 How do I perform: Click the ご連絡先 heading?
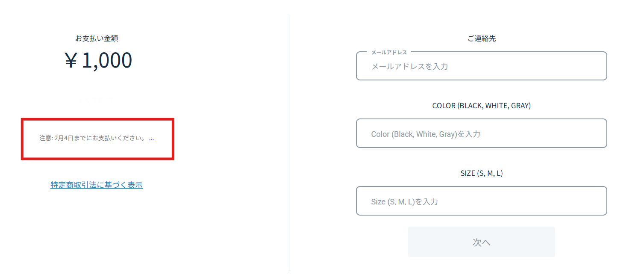click(481, 38)
